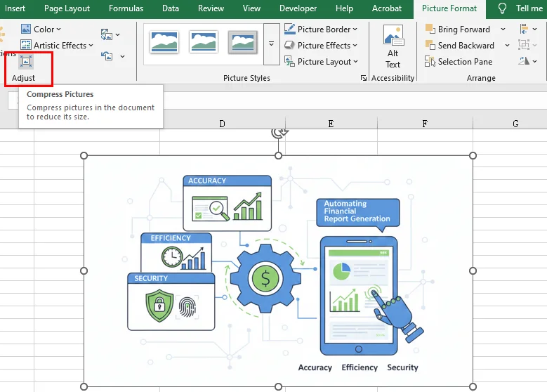Go to the Review tab

[x=211, y=8]
